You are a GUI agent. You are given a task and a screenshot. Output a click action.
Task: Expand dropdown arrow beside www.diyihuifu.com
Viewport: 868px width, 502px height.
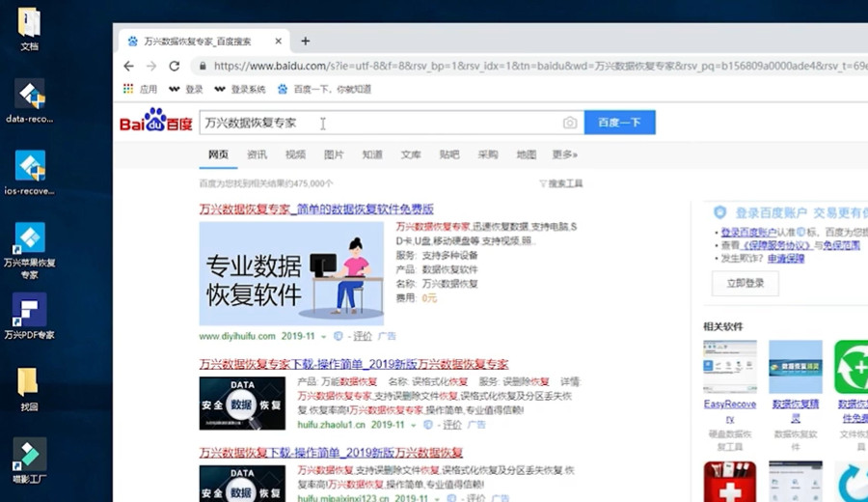(x=323, y=337)
